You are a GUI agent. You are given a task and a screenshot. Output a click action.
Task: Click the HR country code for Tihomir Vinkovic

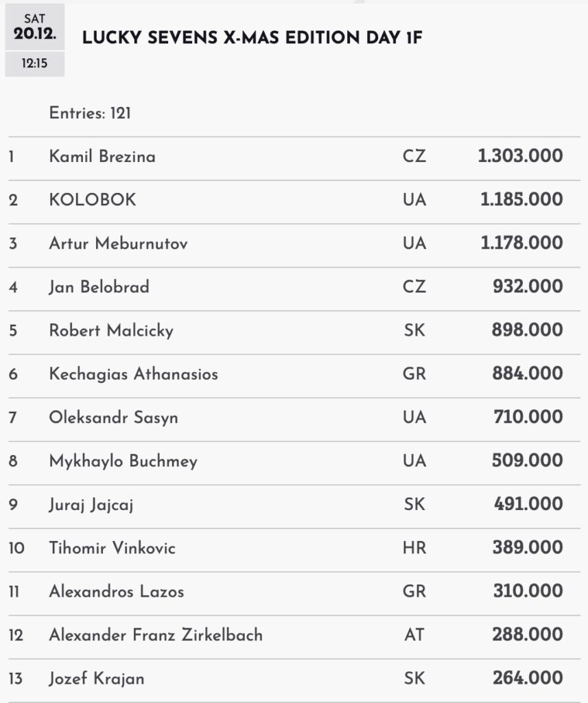[414, 548]
